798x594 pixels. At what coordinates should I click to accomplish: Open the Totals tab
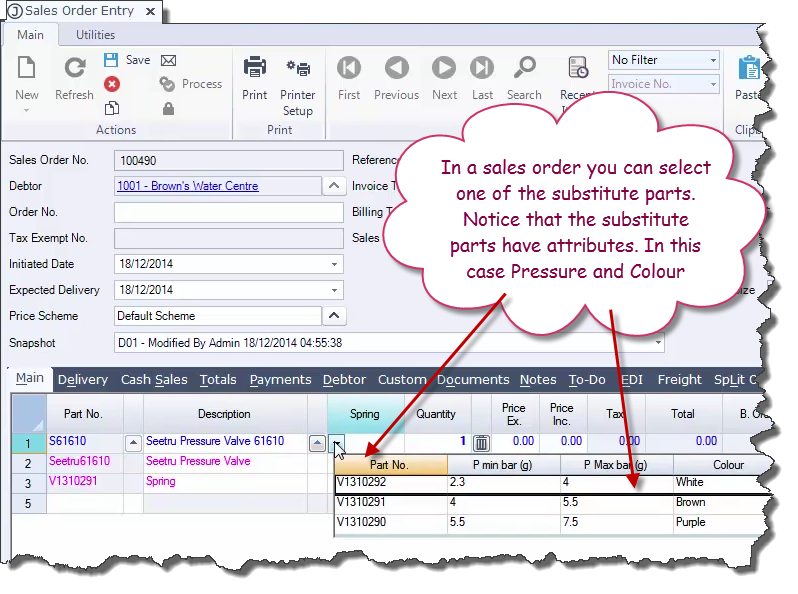click(218, 380)
